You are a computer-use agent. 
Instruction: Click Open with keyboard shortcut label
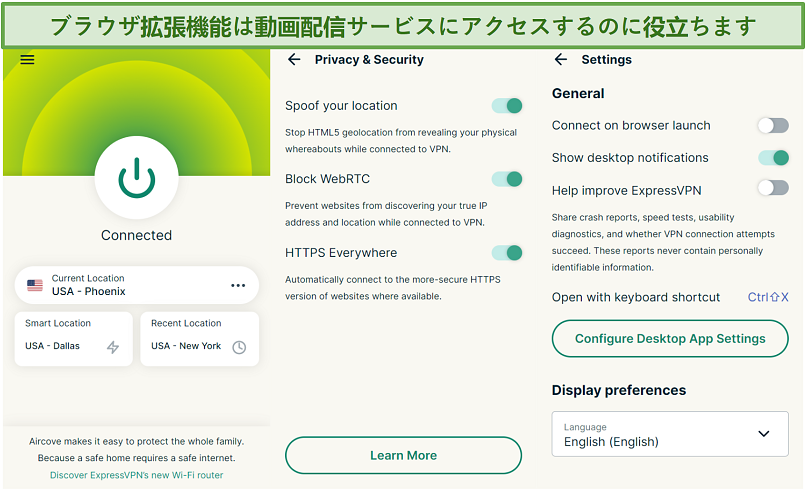coord(636,297)
